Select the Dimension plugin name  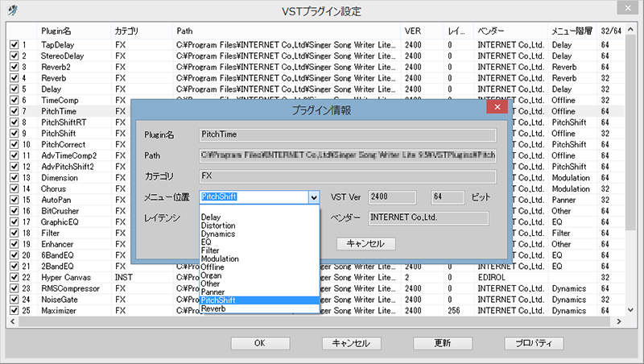click(x=59, y=178)
